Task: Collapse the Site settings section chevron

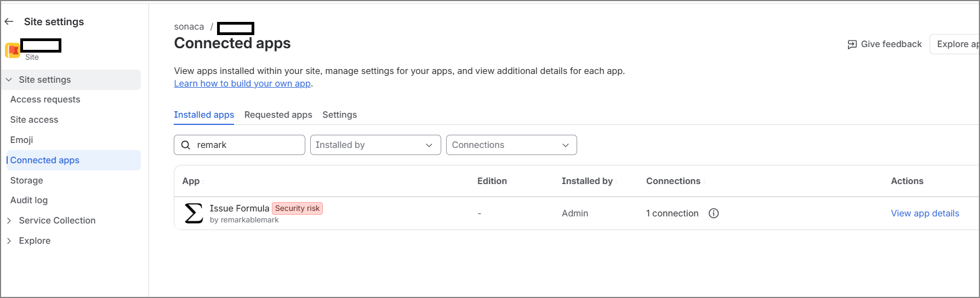Action: [9, 80]
